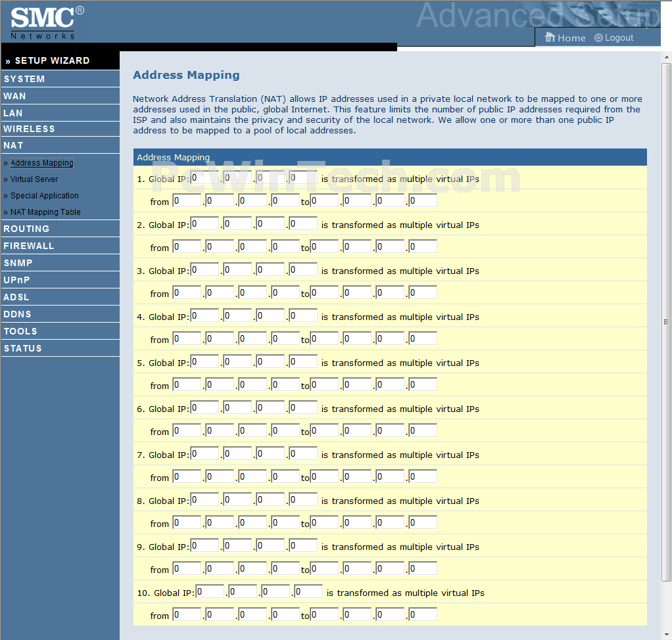The image size is (672, 640).
Task: Focus last 'to' octet in mapping 8
Action: (423, 522)
